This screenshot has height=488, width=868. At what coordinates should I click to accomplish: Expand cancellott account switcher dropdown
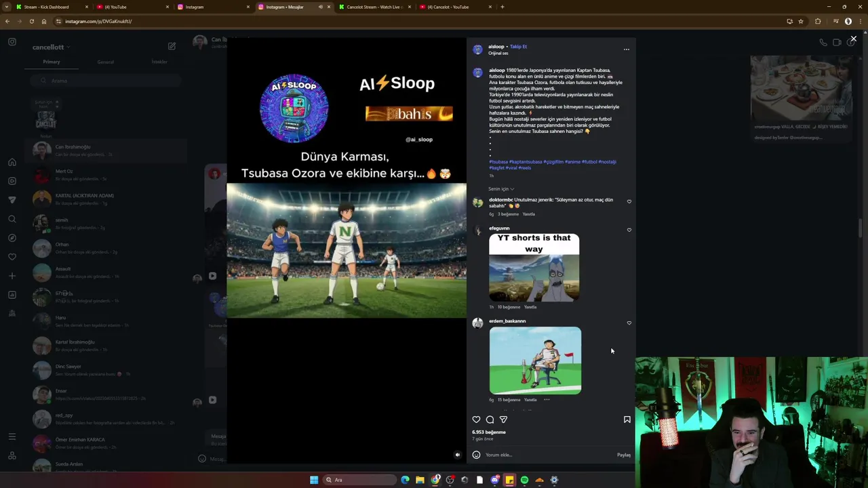(51, 47)
